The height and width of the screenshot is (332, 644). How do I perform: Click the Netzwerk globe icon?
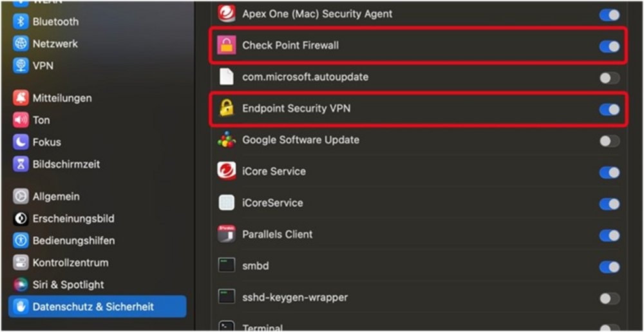pos(21,44)
